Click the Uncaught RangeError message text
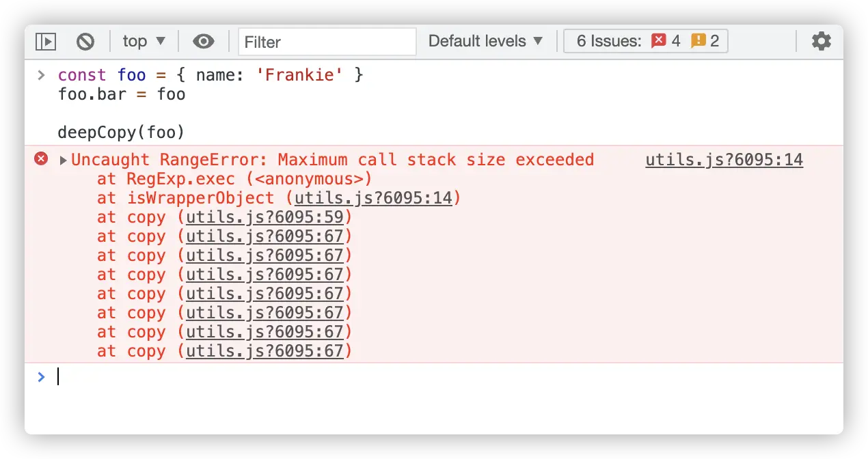This screenshot has width=868, height=459. pos(332,160)
